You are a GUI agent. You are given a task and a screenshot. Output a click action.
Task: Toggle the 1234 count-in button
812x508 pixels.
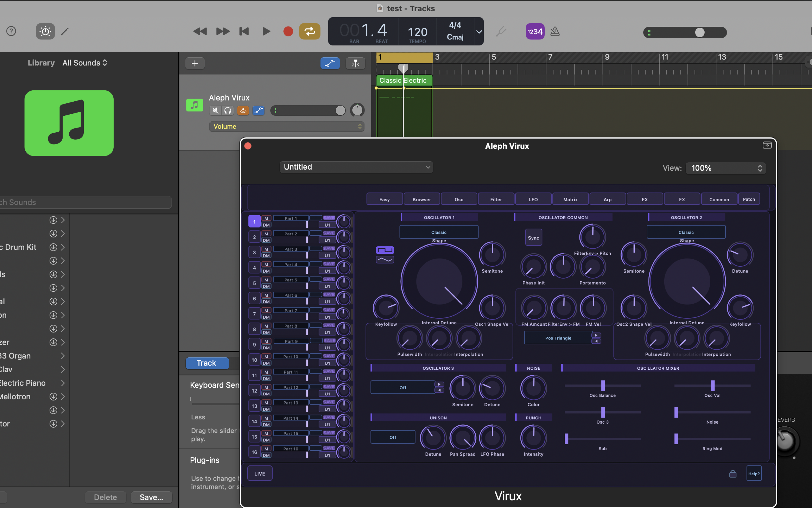535,31
